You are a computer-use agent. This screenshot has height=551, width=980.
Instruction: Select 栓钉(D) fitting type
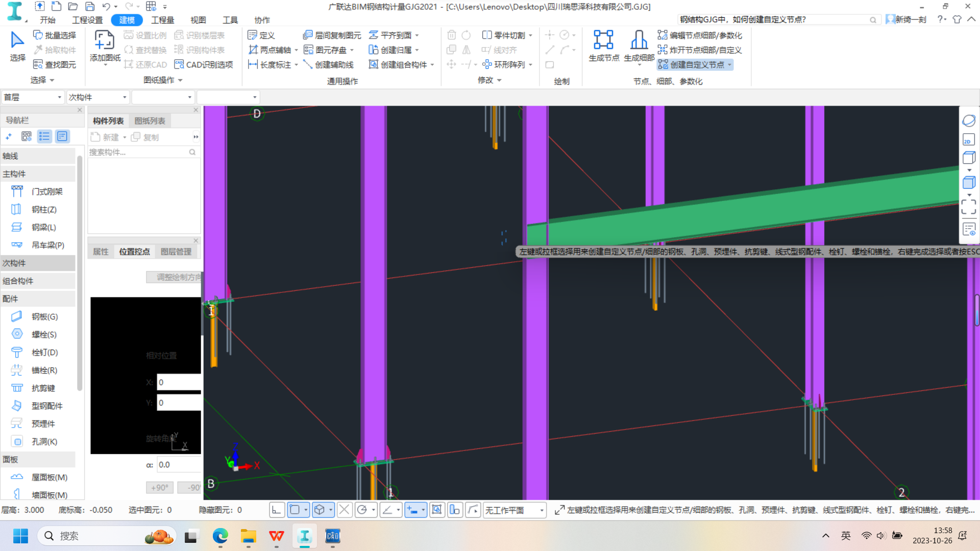pos(44,353)
